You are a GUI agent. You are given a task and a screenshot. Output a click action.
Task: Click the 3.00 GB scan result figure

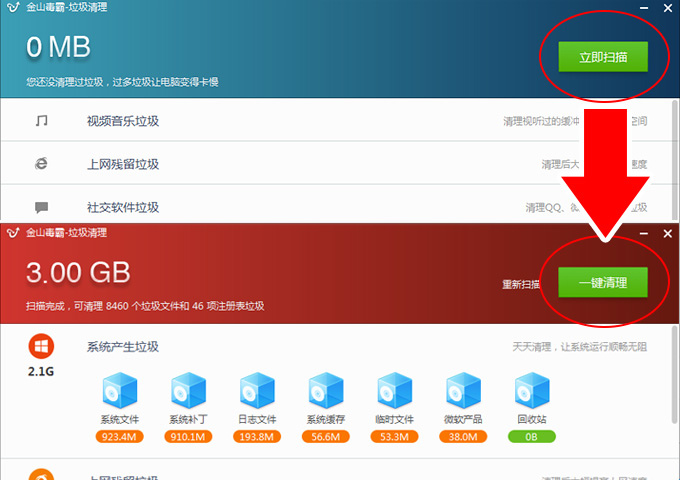tap(78, 272)
